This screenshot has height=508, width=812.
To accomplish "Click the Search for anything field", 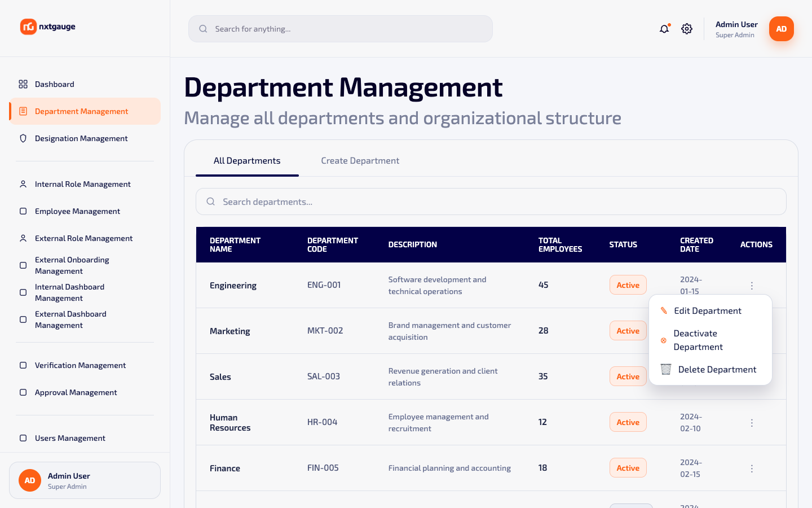I will (341, 29).
